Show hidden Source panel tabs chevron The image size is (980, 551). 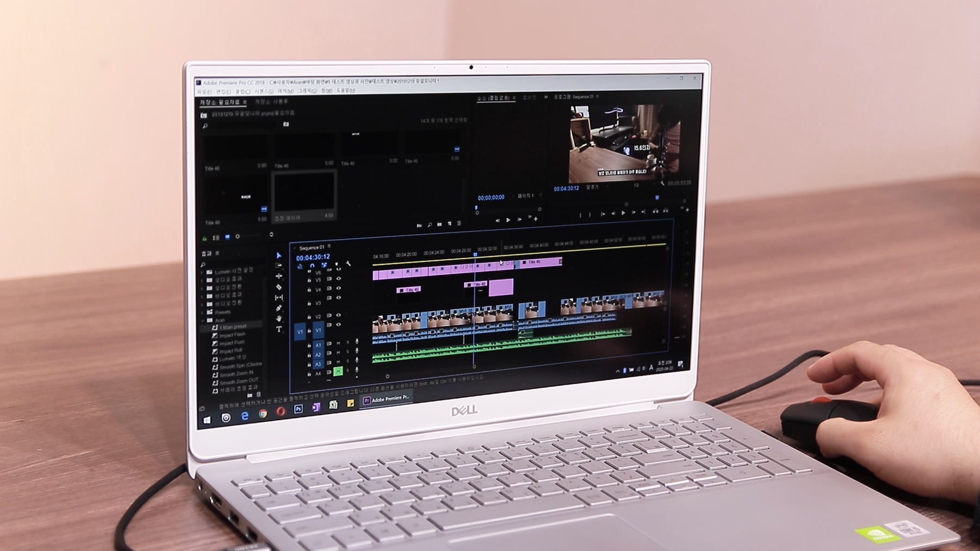pyautogui.click(x=546, y=97)
